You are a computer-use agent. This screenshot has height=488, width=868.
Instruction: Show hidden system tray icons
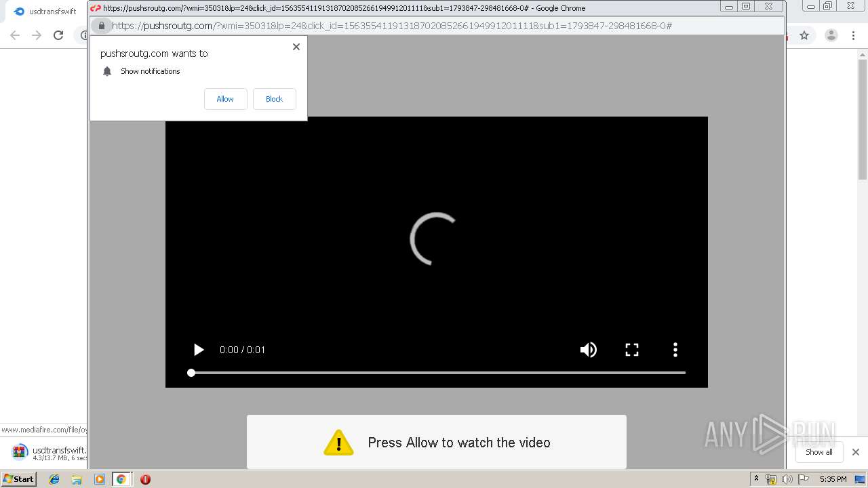tap(757, 479)
